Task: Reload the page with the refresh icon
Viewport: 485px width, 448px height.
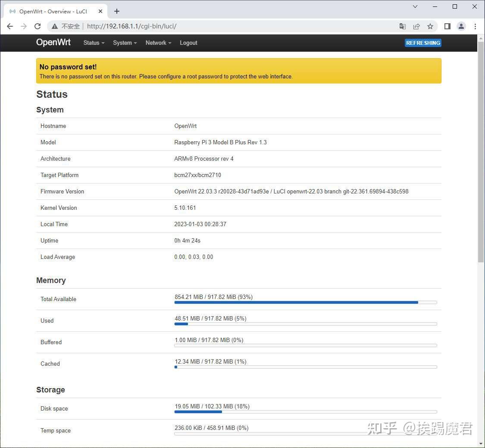Action: pos(38,26)
